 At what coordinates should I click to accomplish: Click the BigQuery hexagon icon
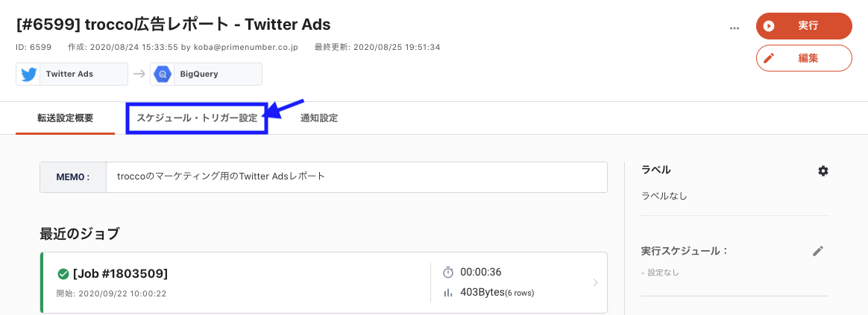[x=163, y=74]
